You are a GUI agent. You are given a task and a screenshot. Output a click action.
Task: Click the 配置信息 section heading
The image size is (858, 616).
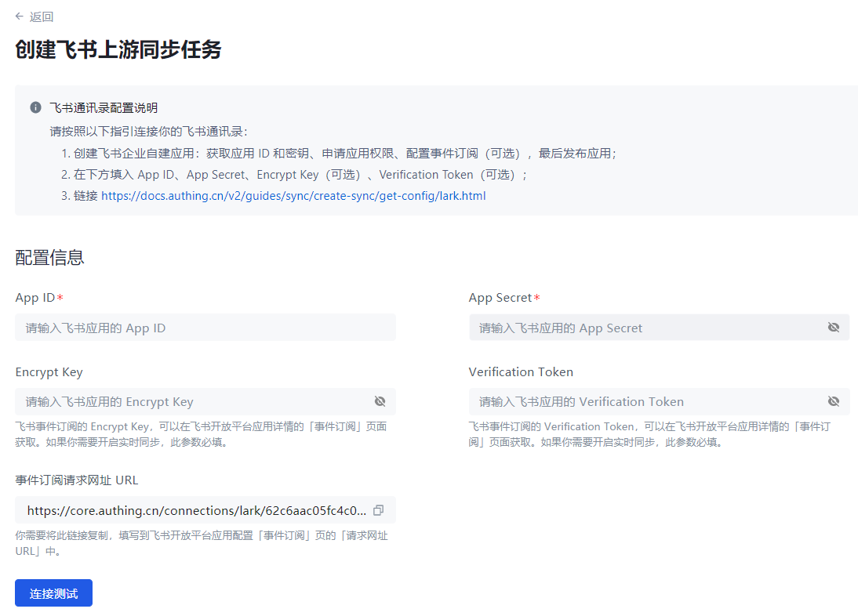pyautogui.click(x=49, y=257)
